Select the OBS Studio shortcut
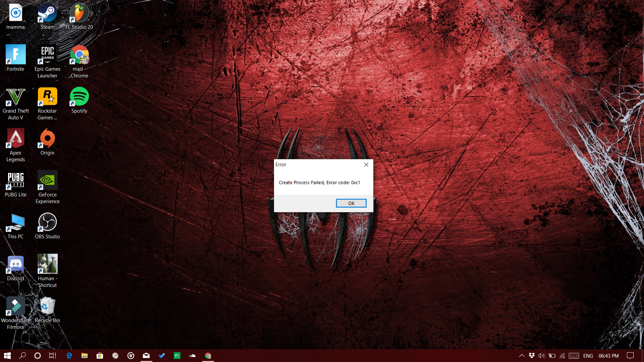This screenshot has width=644, height=362. click(47, 226)
